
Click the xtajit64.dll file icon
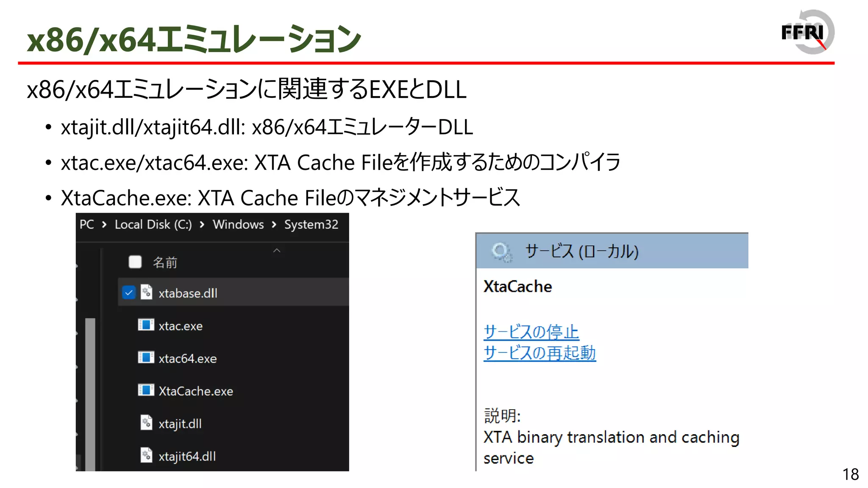146,455
